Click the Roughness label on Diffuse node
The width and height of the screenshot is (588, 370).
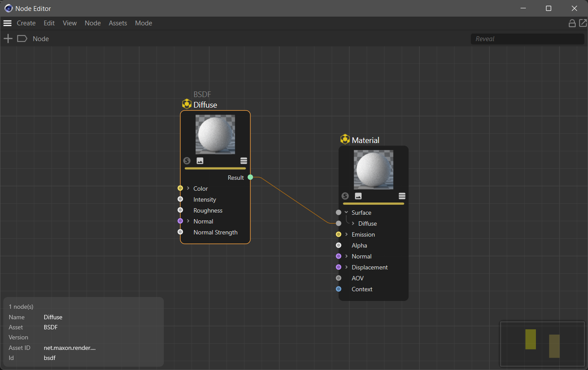(208, 210)
